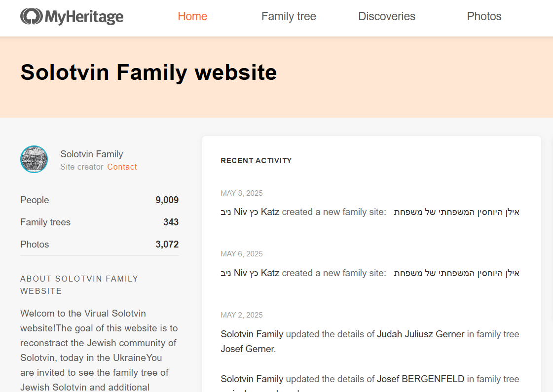Screen dimensions: 553x392
Task: Open the Josef BERGENFELD profile link
Action: tap(420, 379)
